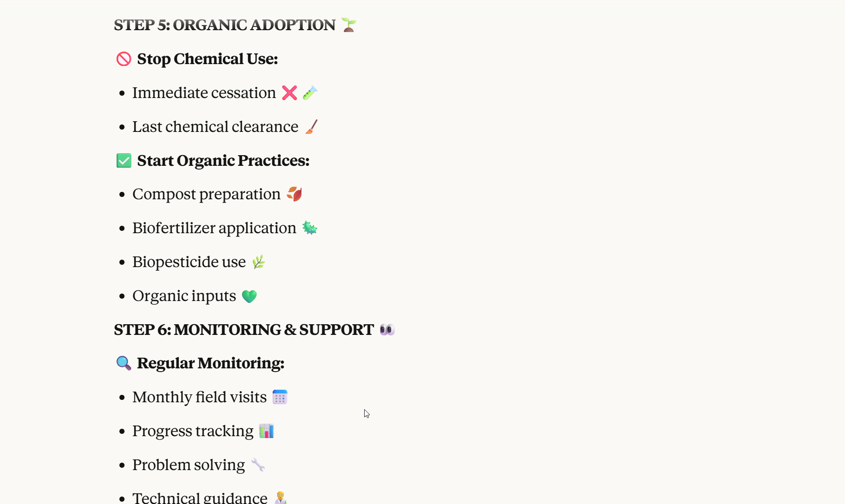Click the magnifying glass emoji
This screenshot has width=845, height=504.
click(x=124, y=363)
